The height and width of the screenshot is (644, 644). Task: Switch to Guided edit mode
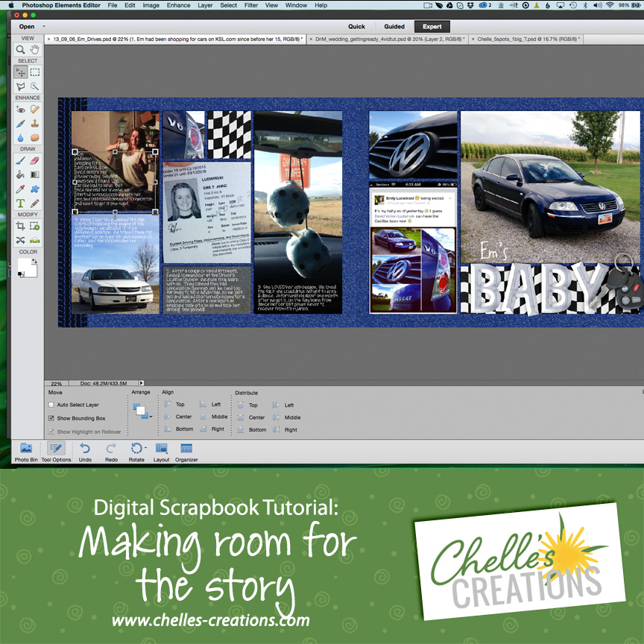coord(394,26)
